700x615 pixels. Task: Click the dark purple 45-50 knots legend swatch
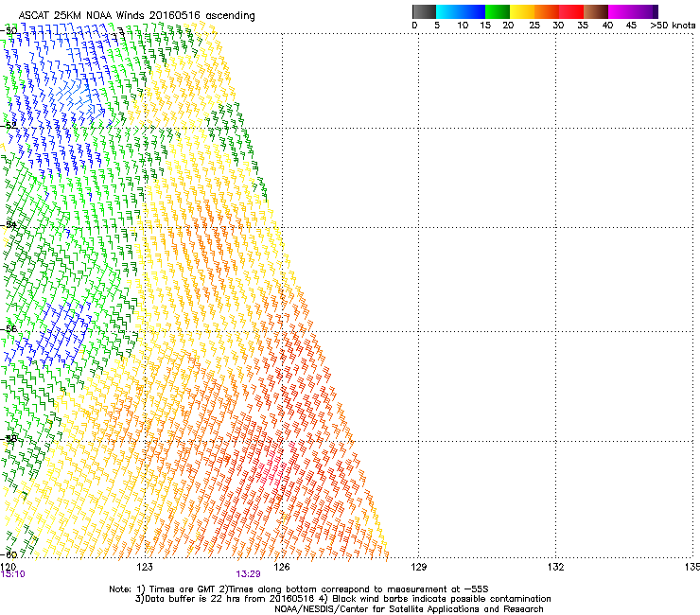coord(645,11)
